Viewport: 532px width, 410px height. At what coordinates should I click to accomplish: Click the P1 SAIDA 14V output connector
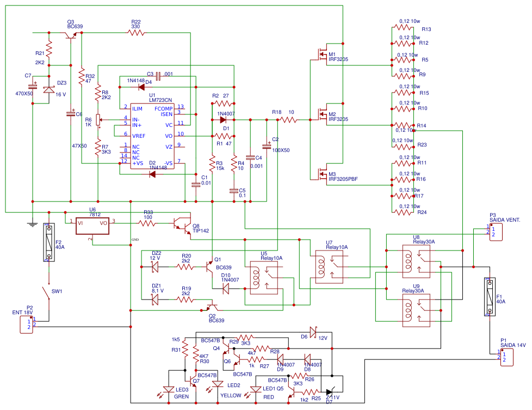click(x=507, y=357)
